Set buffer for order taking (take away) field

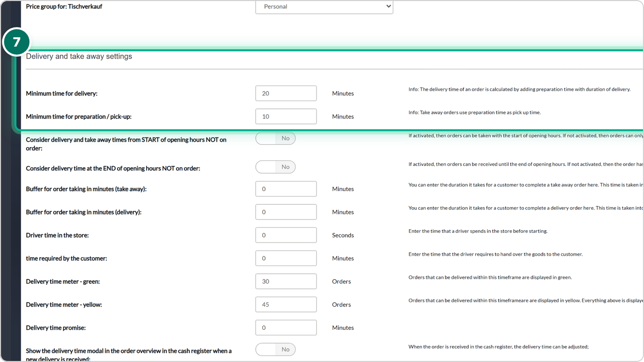click(286, 189)
